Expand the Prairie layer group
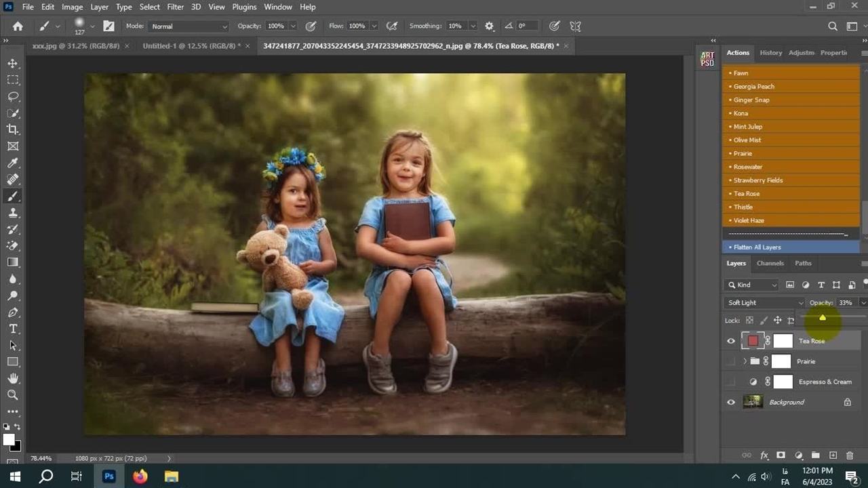The width and height of the screenshot is (868, 488). 745,362
